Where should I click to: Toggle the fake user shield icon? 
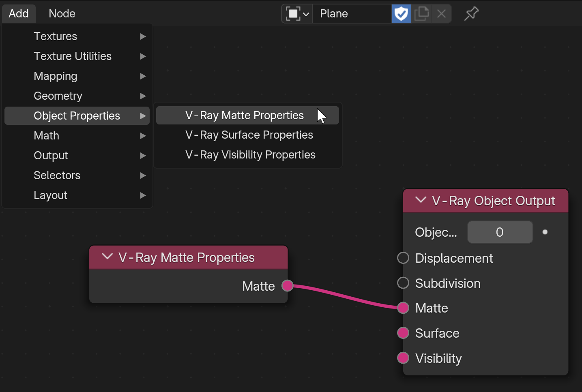pyautogui.click(x=402, y=14)
